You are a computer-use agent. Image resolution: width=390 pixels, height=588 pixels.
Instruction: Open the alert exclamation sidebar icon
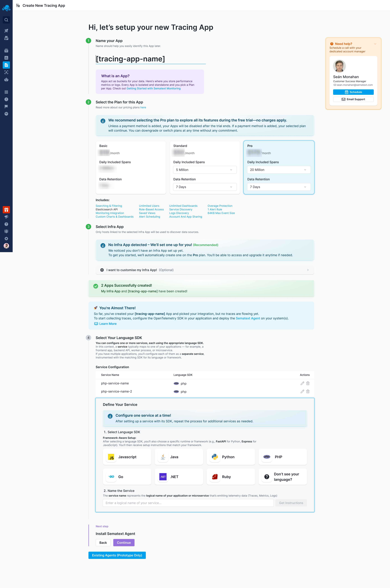6,99
